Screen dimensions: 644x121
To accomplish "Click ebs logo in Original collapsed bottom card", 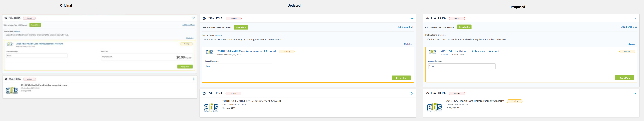I will point(12,91).
